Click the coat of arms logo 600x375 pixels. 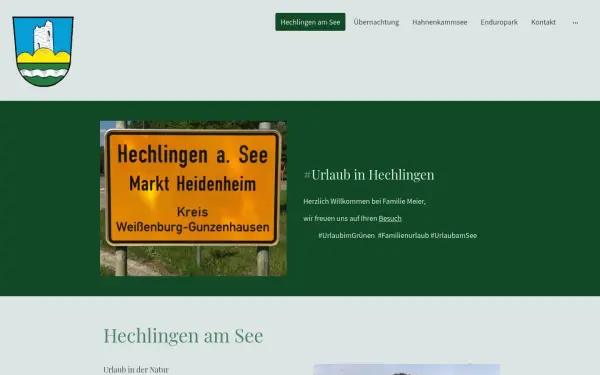[43, 51]
